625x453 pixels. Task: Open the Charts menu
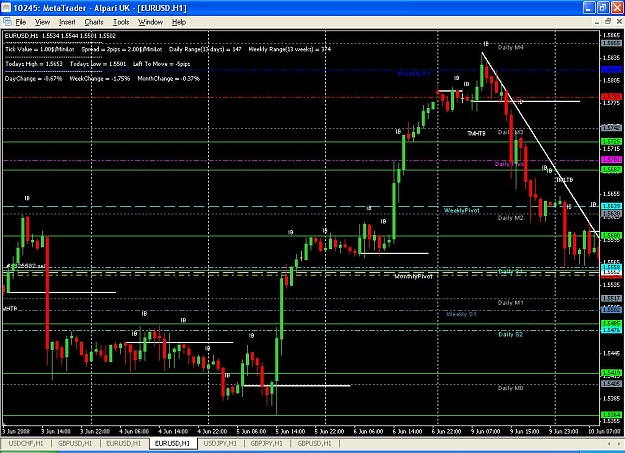pos(94,22)
